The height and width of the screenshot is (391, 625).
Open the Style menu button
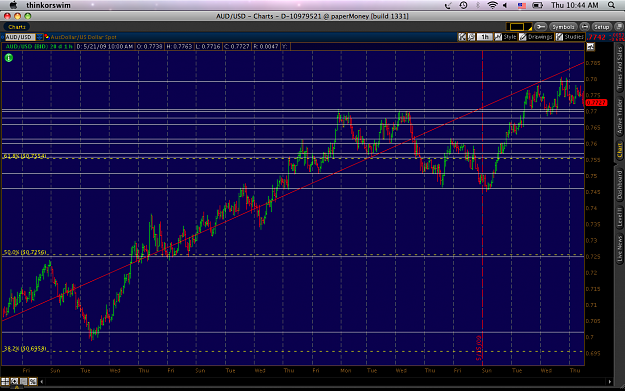[x=505, y=37]
